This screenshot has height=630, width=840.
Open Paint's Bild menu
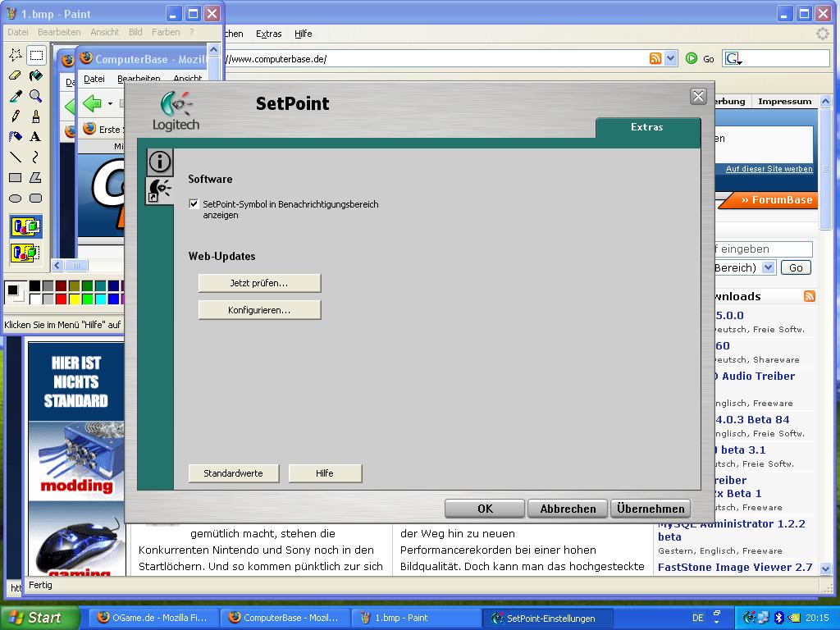point(135,32)
